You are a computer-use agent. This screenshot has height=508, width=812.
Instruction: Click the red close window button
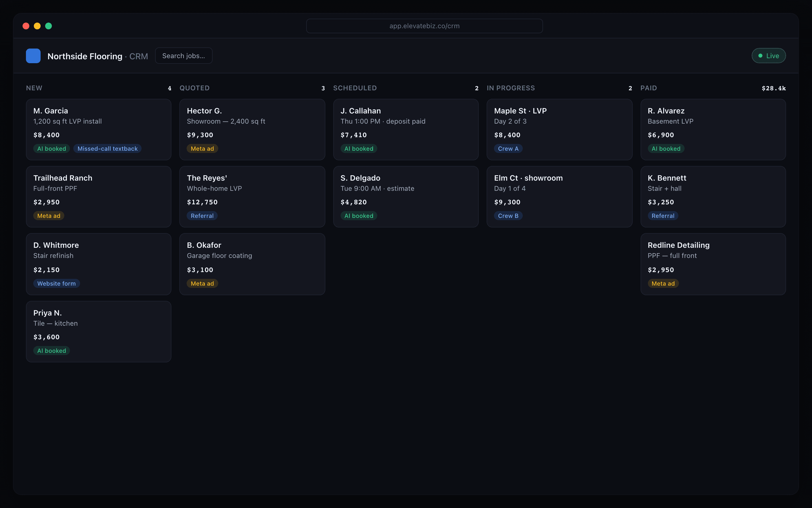click(x=26, y=26)
